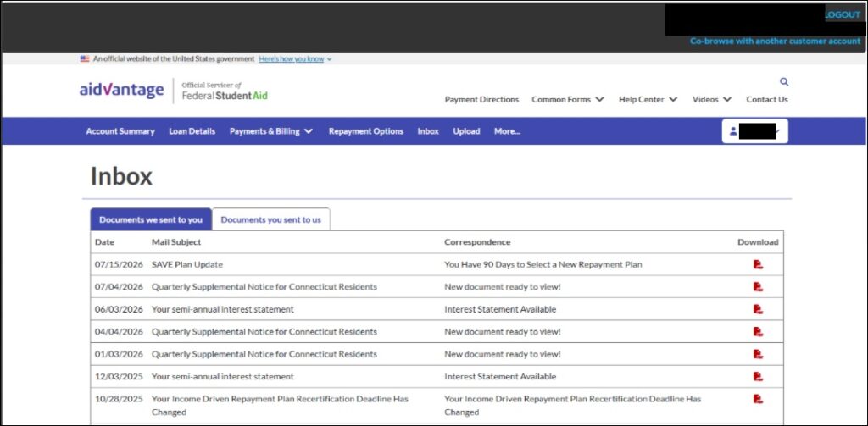Go to Loan Details
This screenshot has height=426, width=868.
pos(192,131)
